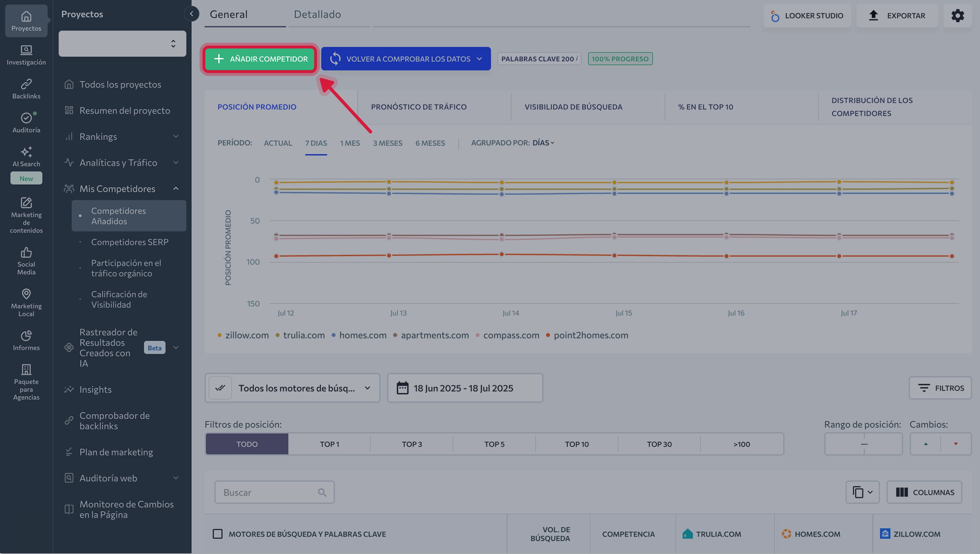Open date range 18 Jun 2025 - 18 Jul 2025
980x554 pixels.
click(465, 388)
